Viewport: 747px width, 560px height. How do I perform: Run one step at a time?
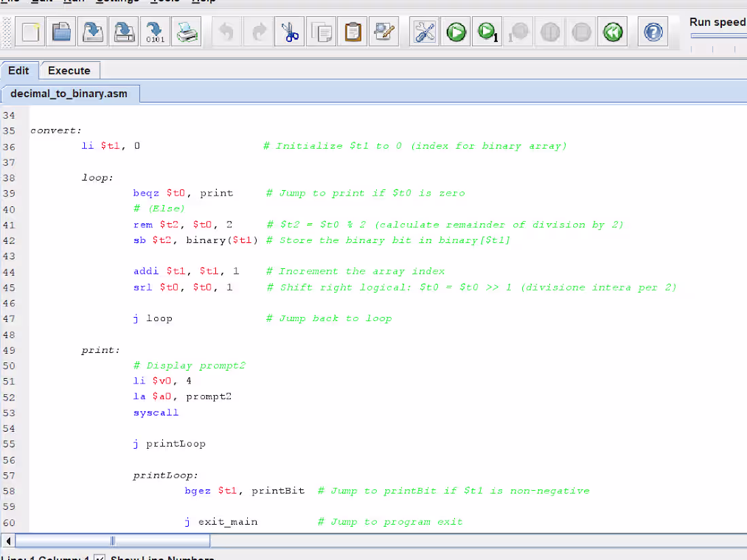488,32
